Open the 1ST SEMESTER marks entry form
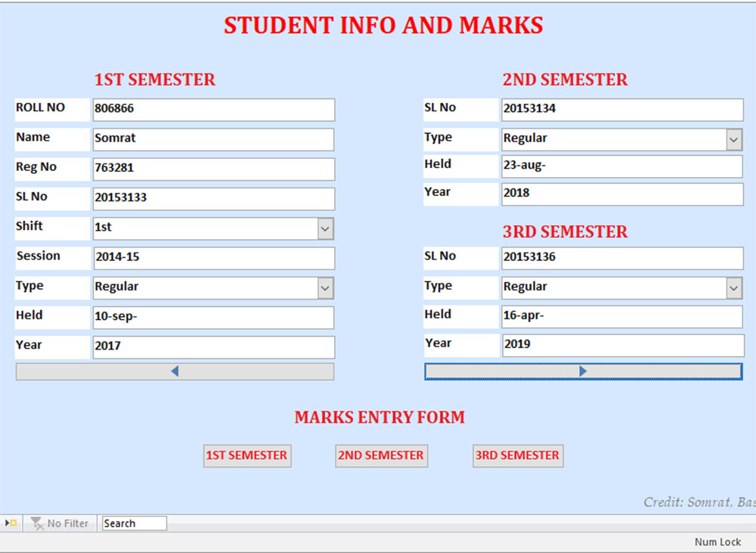The height and width of the screenshot is (553, 756). (246, 455)
